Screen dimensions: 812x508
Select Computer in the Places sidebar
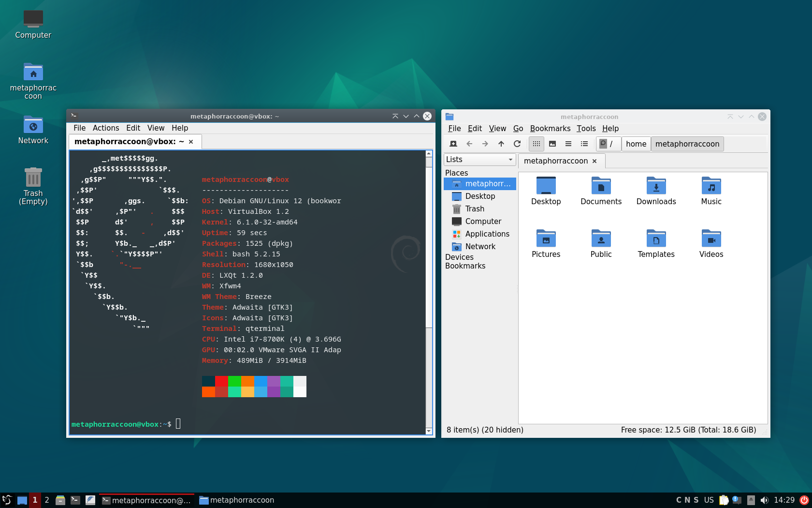(480, 222)
